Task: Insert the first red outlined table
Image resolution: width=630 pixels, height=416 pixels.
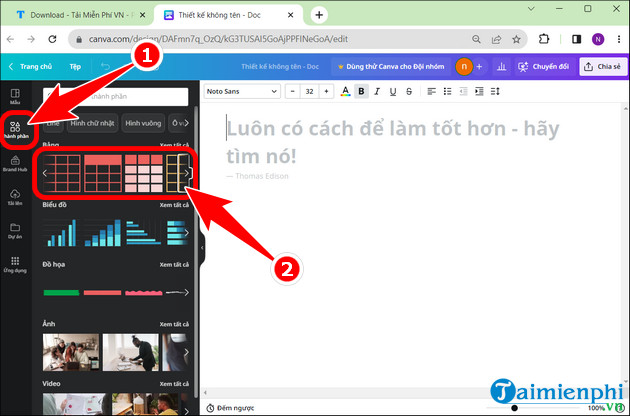Action: coord(61,173)
